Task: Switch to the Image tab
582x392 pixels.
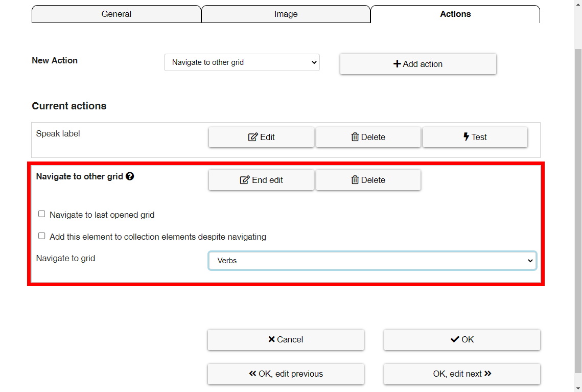Action: 286,14
